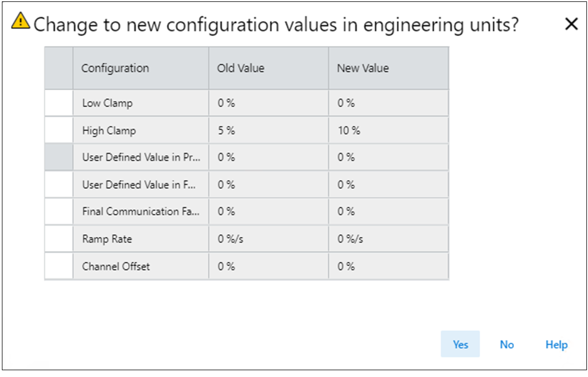The image size is (588, 377).
Task: Select the Final Communication Fa... row
Action: coord(140,211)
